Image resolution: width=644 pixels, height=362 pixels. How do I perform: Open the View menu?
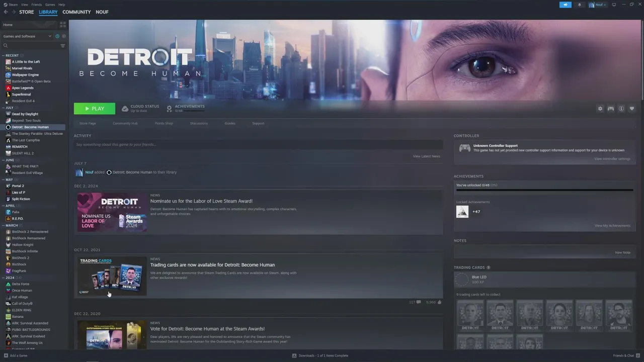[x=25, y=5]
